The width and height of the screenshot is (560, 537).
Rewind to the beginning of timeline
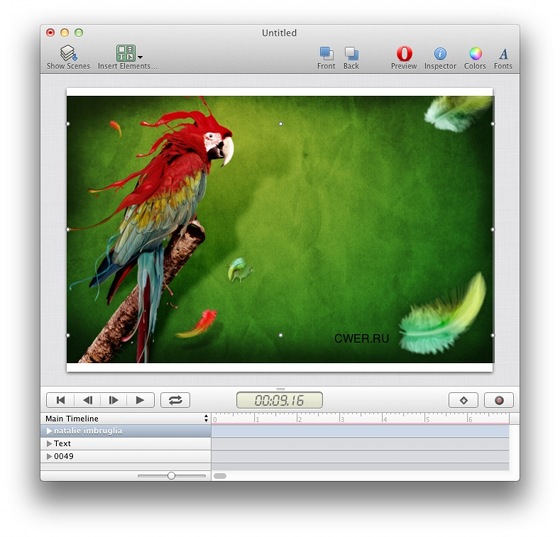(x=61, y=400)
